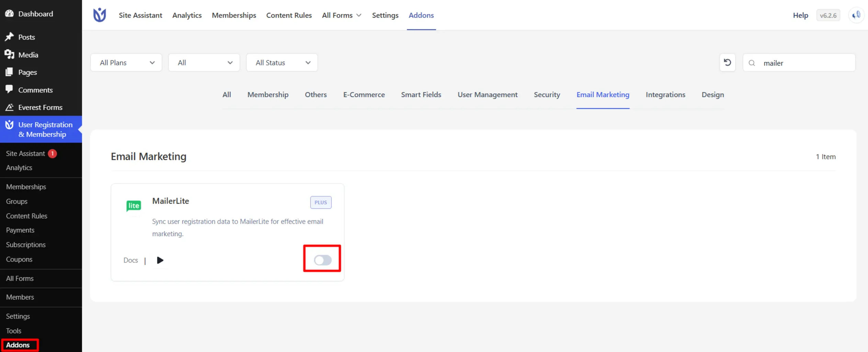The image size is (868, 352).
Task: Open Site Assistant in top navigation
Action: [x=140, y=15]
